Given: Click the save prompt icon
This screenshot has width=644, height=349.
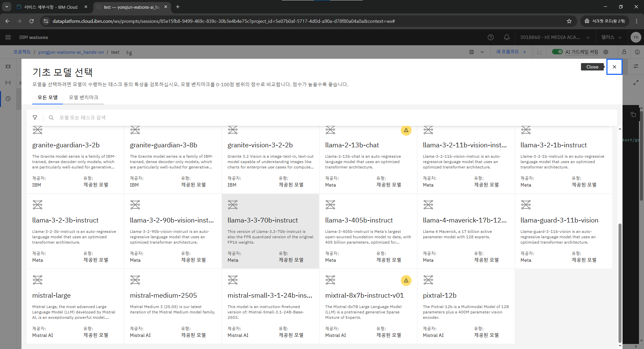Looking at the screenshot, I should point(472,52).
